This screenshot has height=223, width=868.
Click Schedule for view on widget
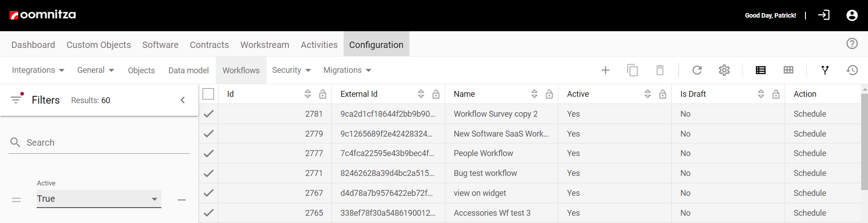pyautogui.click(x=810, y=193)
